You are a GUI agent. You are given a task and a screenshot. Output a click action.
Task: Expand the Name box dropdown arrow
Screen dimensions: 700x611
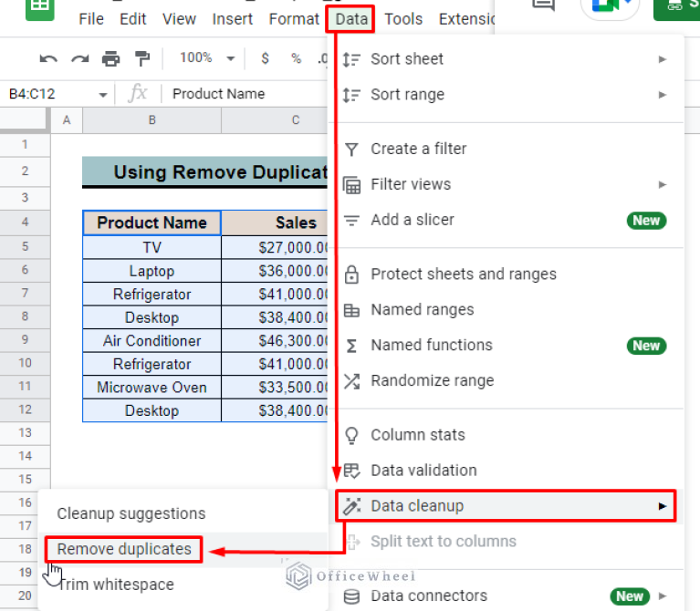[x=103, y=94]
